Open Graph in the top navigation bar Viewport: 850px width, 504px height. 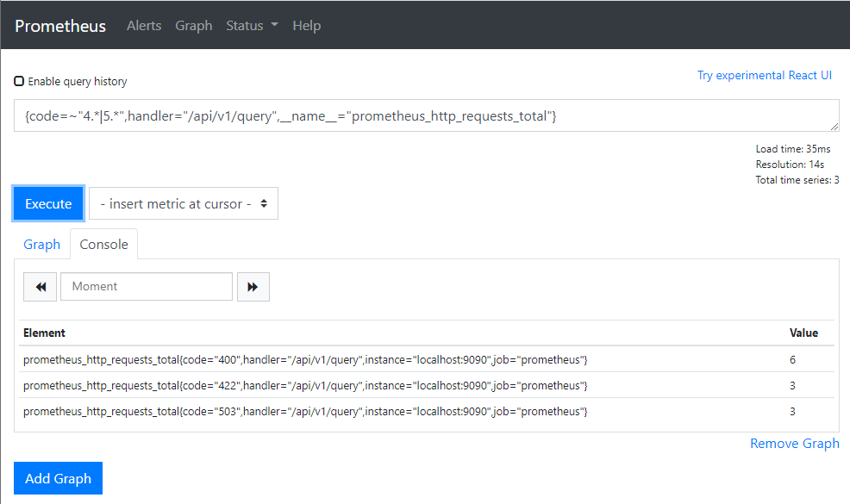[x=193, y=26]
